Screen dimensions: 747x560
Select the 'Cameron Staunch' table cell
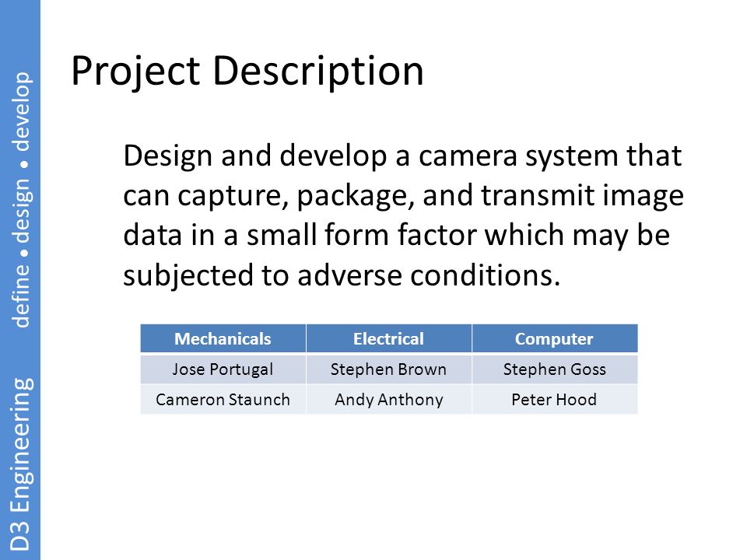tap(223, 400)
